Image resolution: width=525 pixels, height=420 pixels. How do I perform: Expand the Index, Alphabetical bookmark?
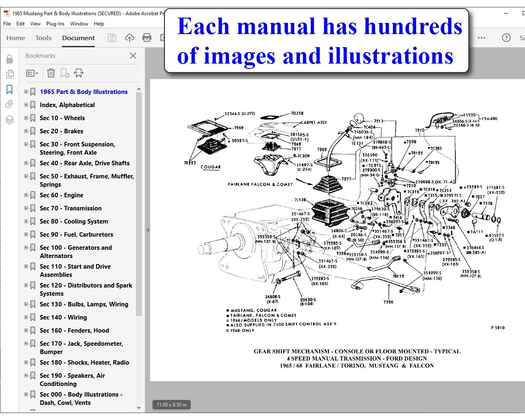coord(26,105)
